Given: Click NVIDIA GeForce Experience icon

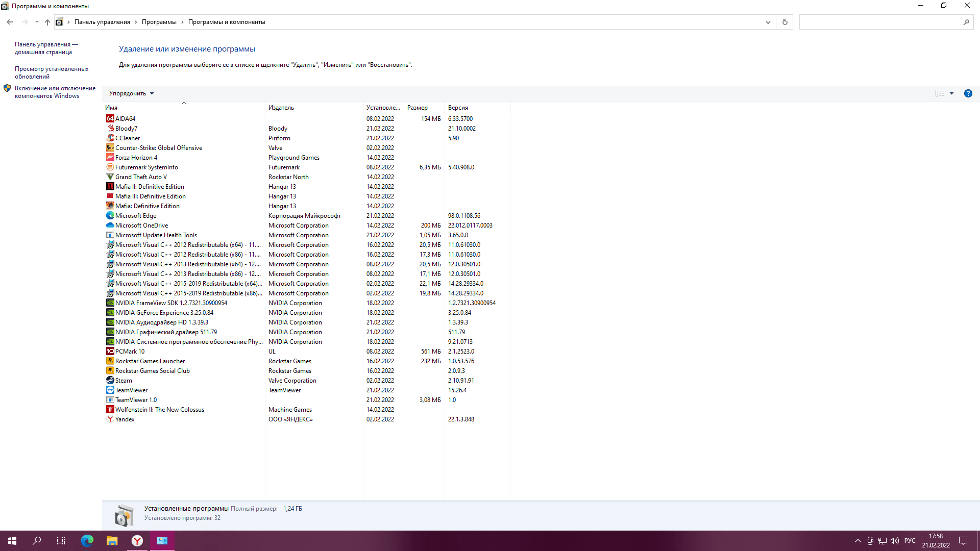Looking at the screenshot, I should (x=110, y=312).
